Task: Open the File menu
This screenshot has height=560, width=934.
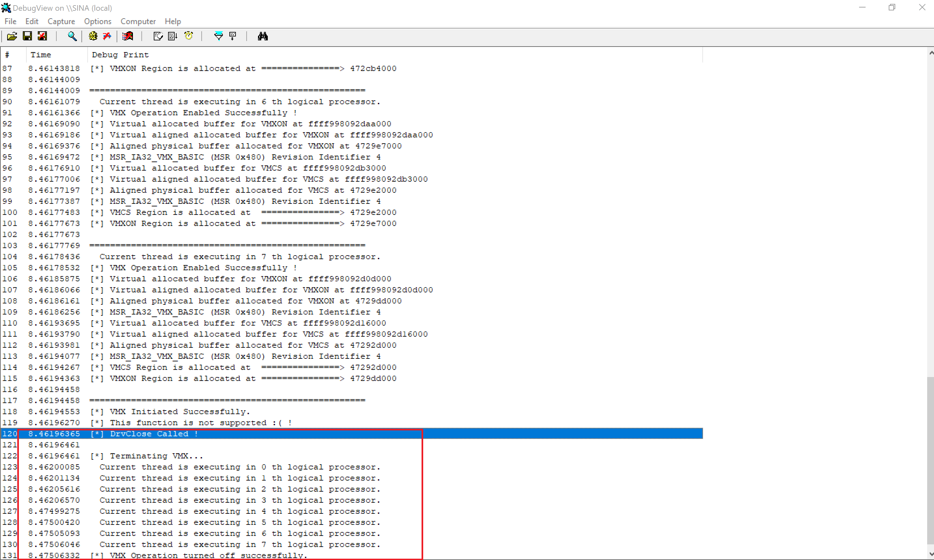Action: (x=10, y=21)
